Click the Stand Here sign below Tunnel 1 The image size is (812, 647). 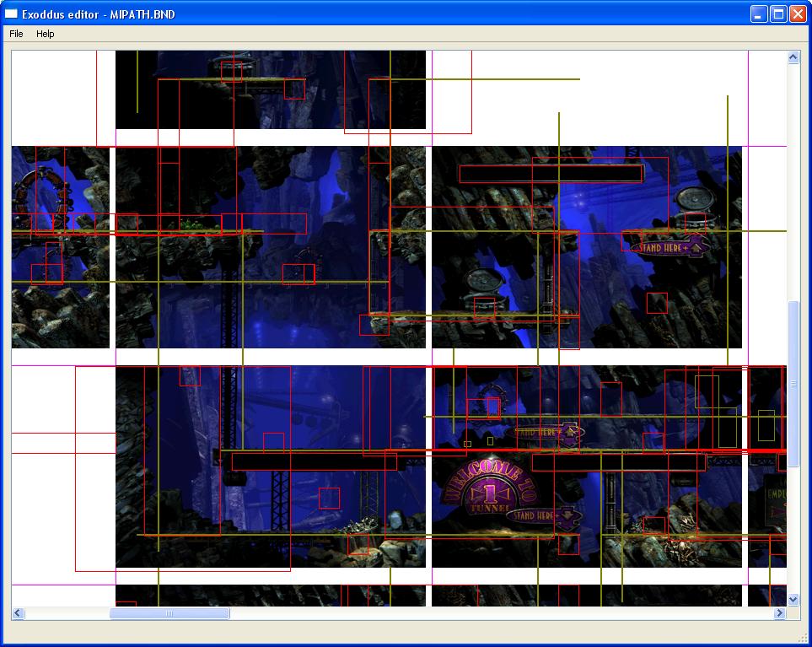click(x=548, y=514)
